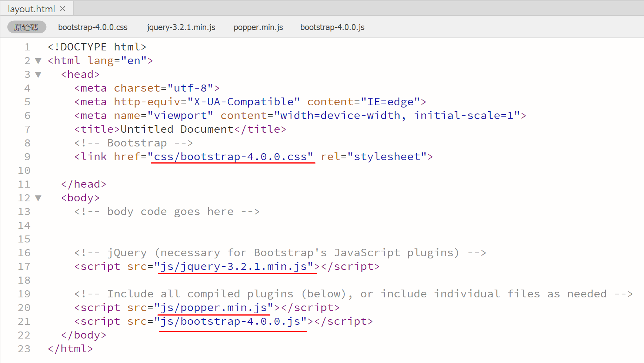Click the </body> closing tag
Viewport: 644px width, 363px height.
coord(84,335)
